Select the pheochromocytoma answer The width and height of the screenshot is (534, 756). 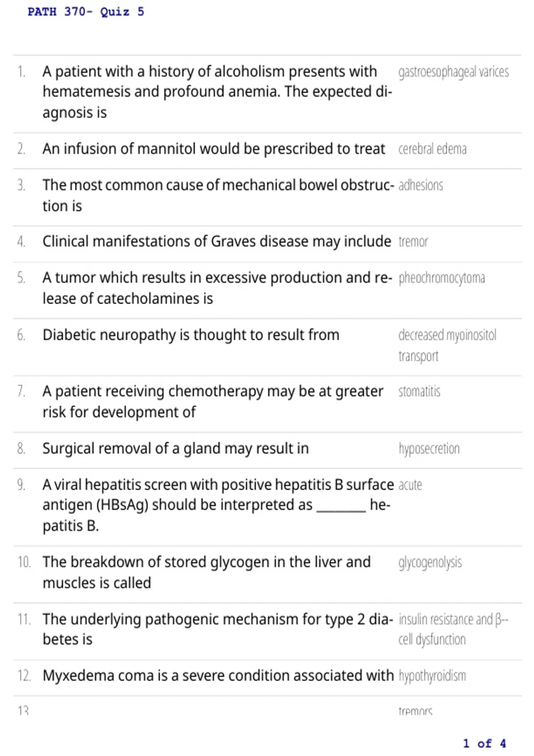(441, 278)
